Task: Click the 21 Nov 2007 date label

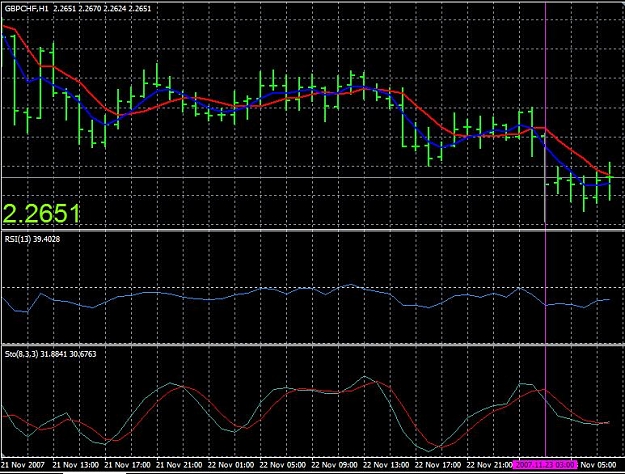Action: tap(23, 465)
